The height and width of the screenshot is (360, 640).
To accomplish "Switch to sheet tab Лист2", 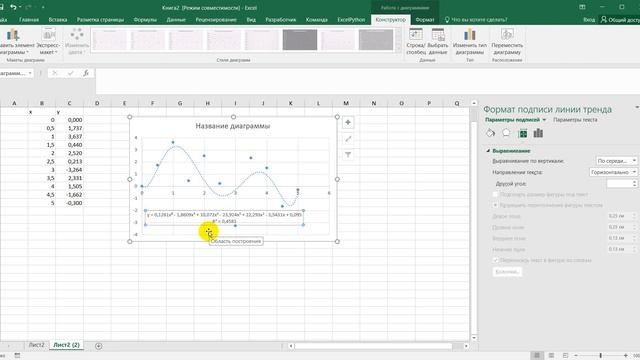I will coord(36,345).
